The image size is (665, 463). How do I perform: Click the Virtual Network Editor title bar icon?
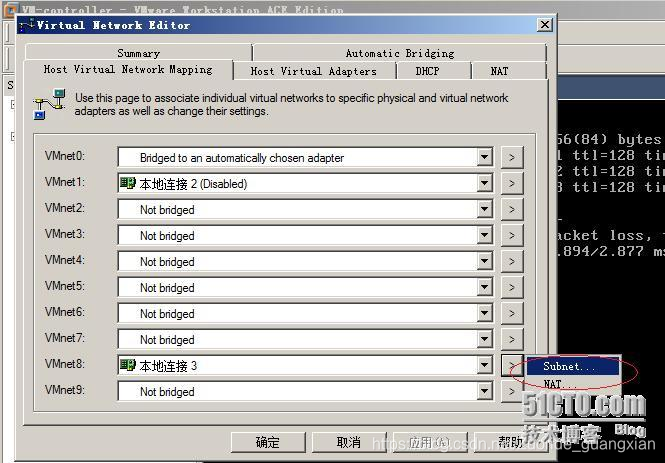click(x=28, y=25)
